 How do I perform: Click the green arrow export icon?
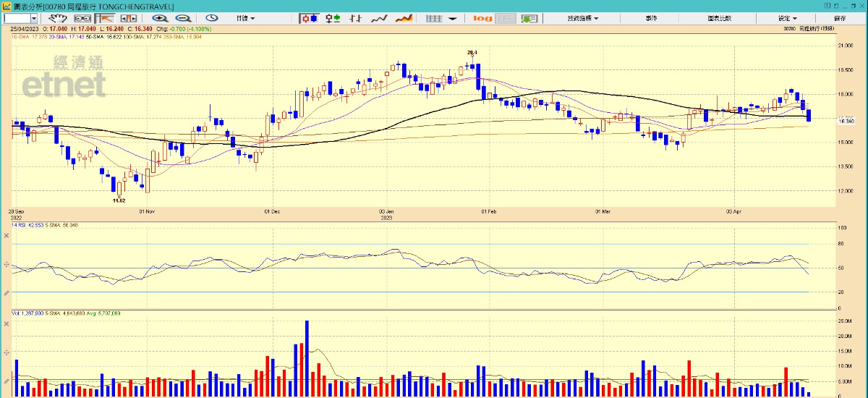tap(529, 18)
